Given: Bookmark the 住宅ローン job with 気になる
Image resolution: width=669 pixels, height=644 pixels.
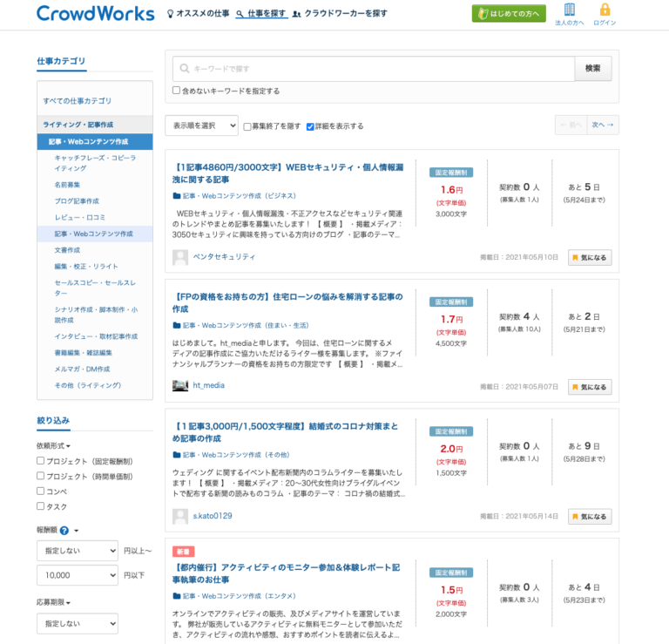Looking at the screenshot, I should tap(590, 387).
